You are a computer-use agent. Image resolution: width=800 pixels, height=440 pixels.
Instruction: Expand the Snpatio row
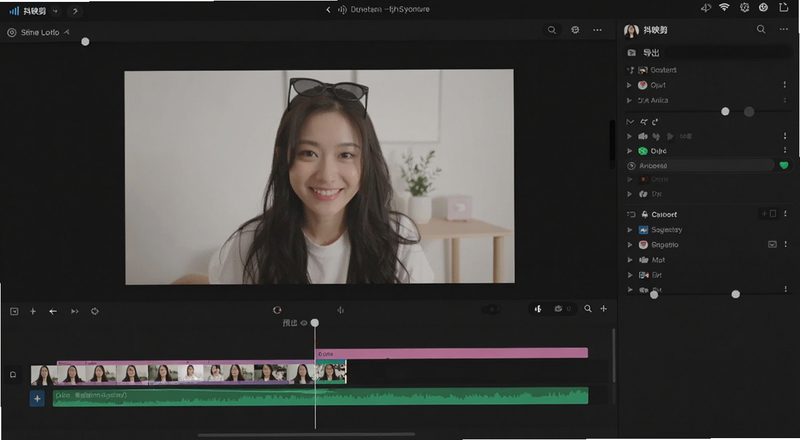[630, 245]
